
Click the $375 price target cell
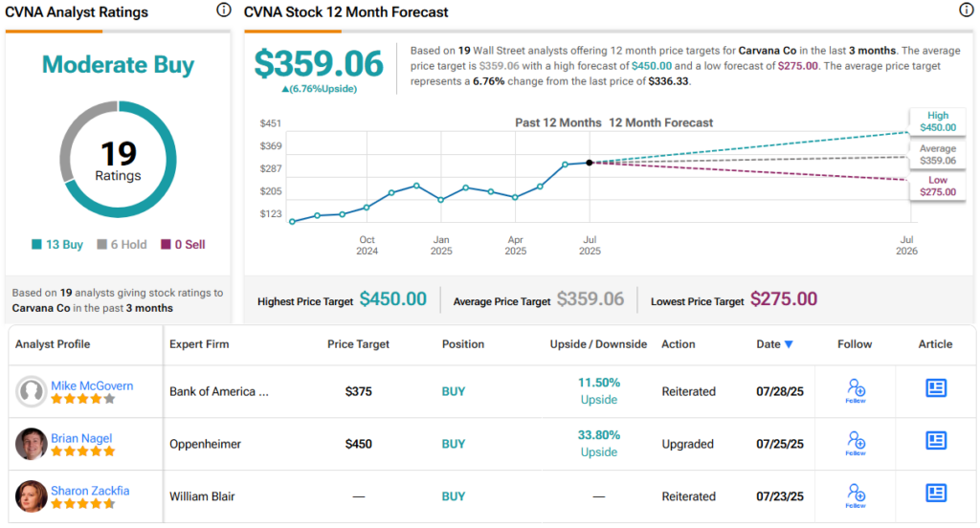coord(358,392)
